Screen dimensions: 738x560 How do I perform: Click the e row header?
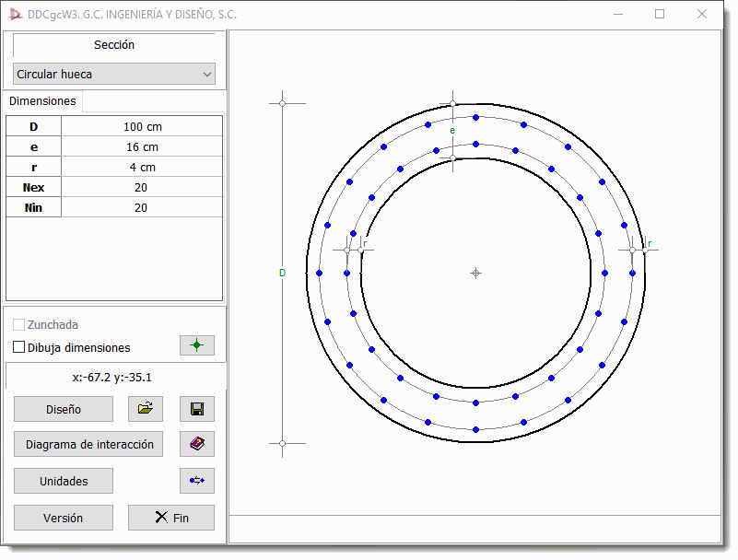pos(33,146)
